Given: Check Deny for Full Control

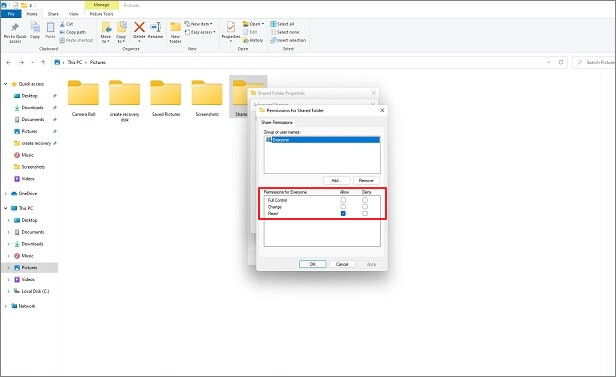Looking at the screenshot, I should tap(365, 200).
